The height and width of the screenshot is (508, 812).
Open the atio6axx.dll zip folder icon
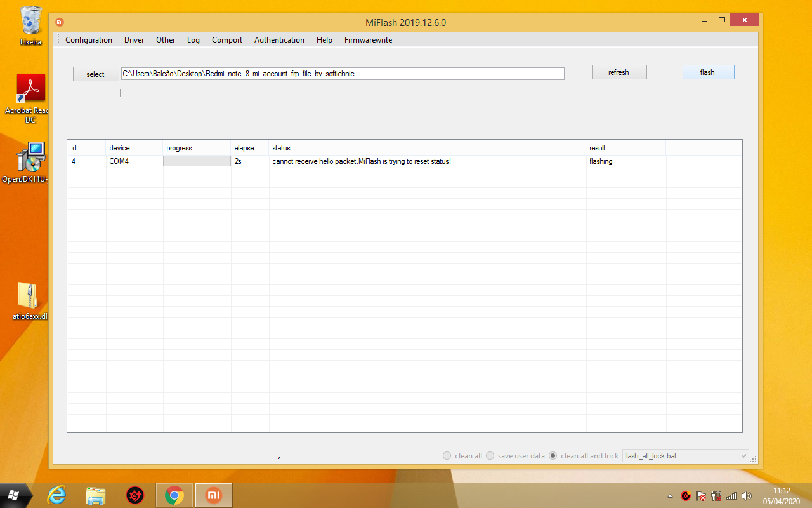30,301
